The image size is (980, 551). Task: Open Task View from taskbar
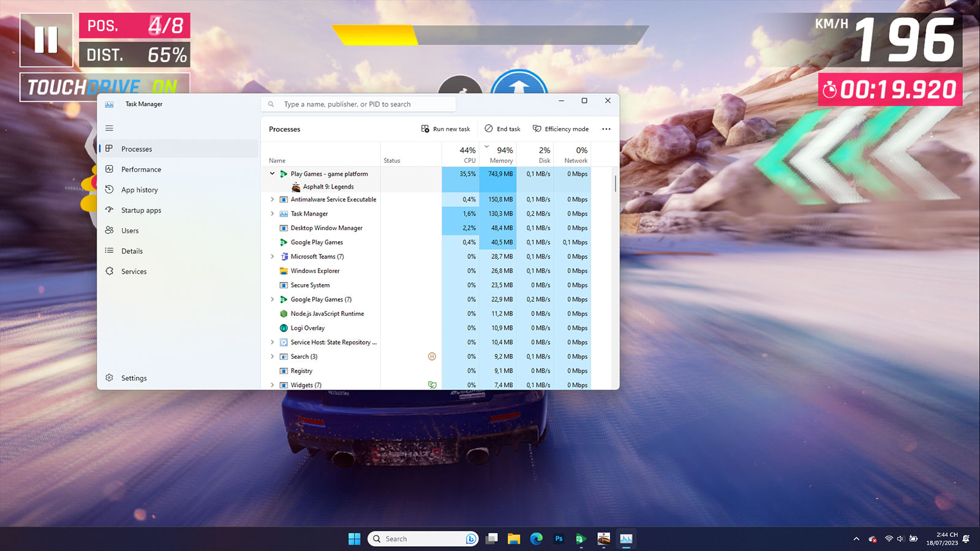(491, 539)
